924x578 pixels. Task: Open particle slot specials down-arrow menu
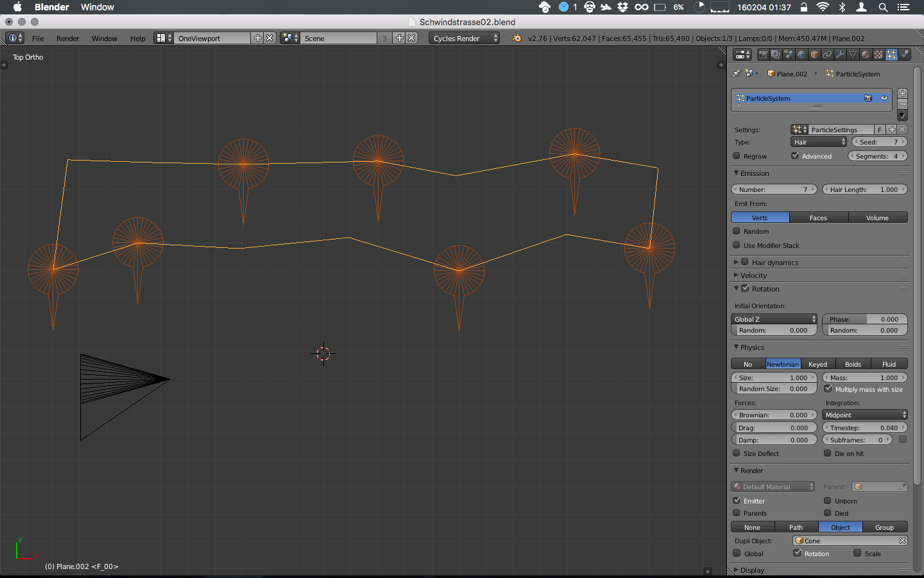pos(902,116)
